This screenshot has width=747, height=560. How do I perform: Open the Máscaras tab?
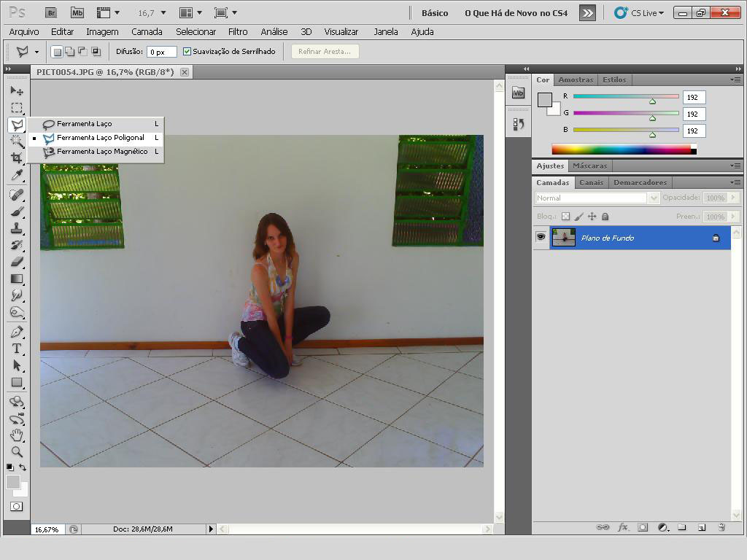[x=589, y=166]
